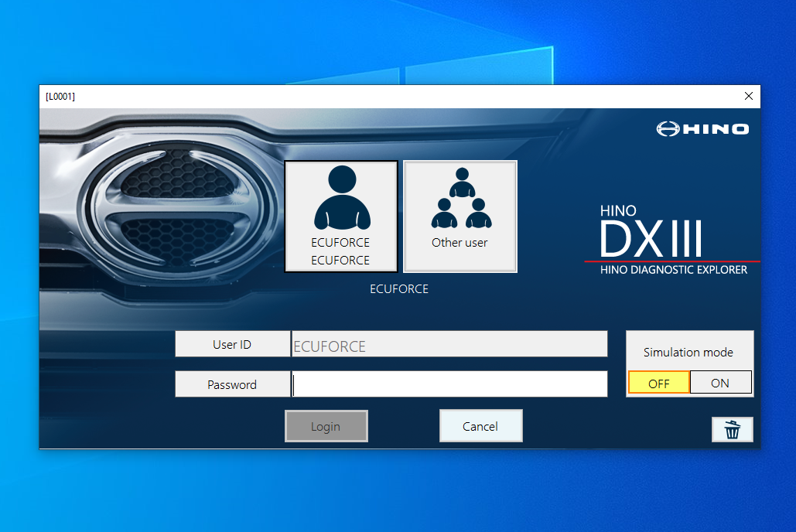The width and height of the screenshot is (796, 532).
Task: Select the ECUFORCE user profile tile
Action: 341,216
